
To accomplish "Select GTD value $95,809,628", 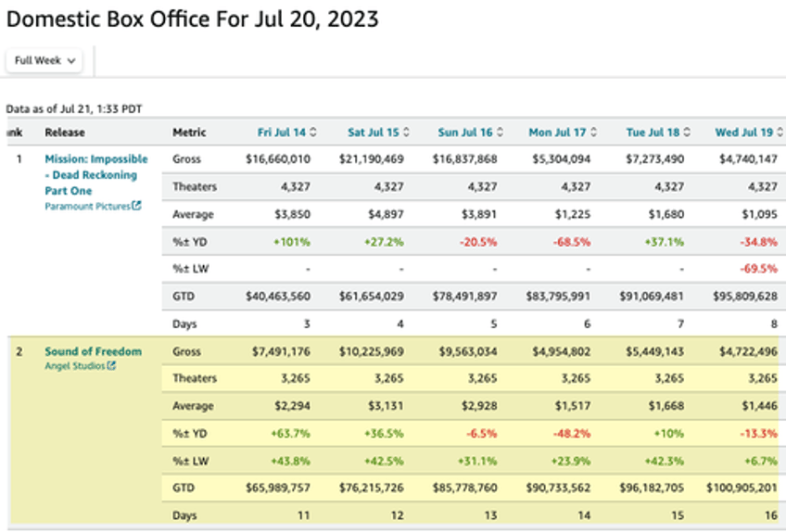I will click(745, 297).
